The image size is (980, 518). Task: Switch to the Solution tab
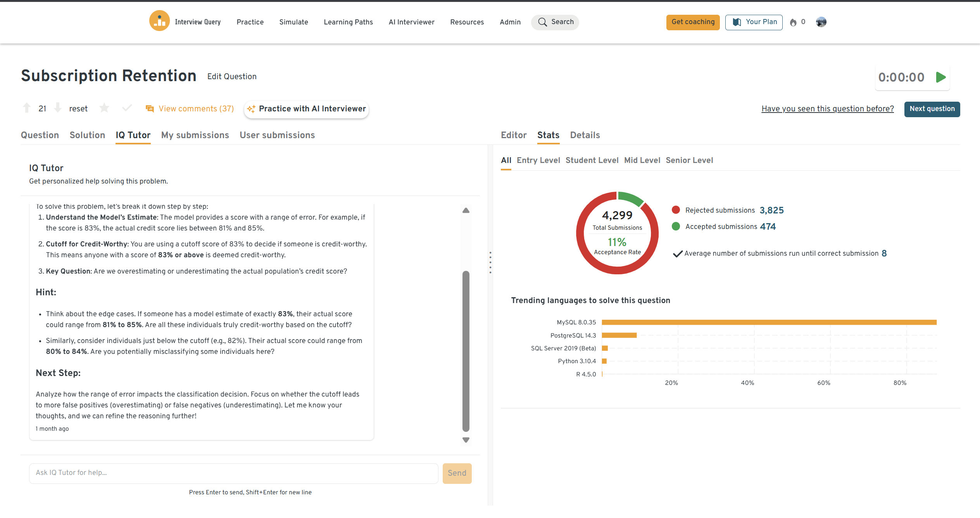point(87,135)
